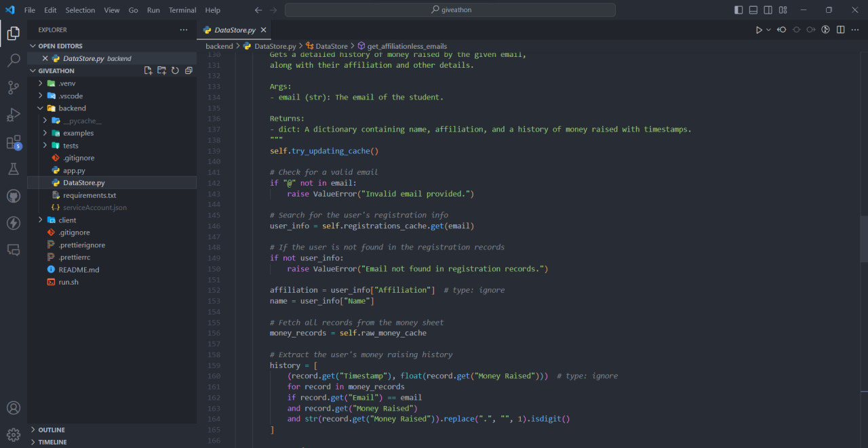Collapse all folders in Explorer
Image resolution: width=868 pixels, height=448 pixels.
coord(189,70)
